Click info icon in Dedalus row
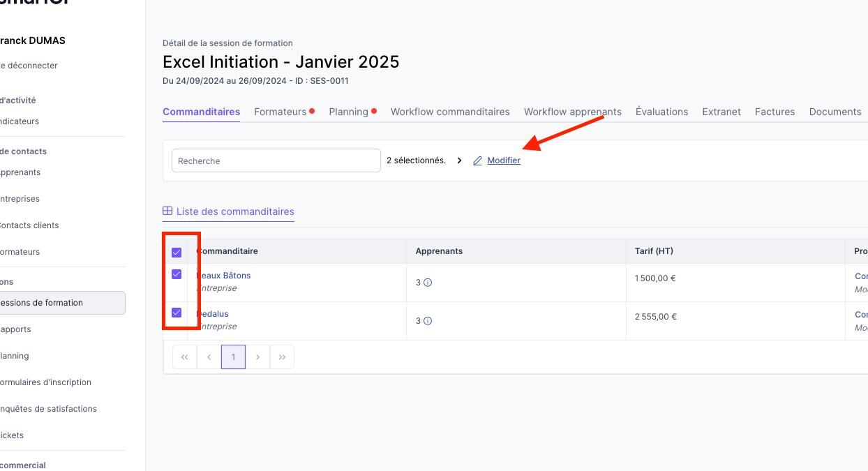The image size is (868, 471). [428, 321]
